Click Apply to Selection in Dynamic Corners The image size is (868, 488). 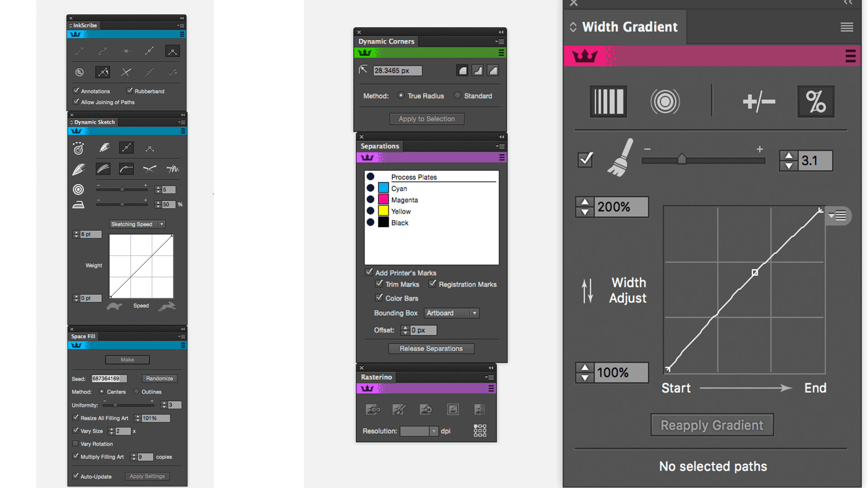coord(427,118)
